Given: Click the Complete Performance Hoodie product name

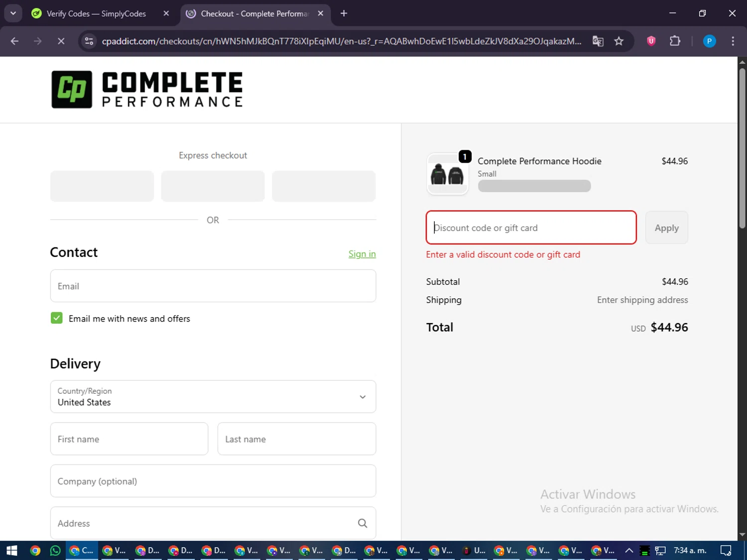Looking at the screenshot, I should point(539,161).
